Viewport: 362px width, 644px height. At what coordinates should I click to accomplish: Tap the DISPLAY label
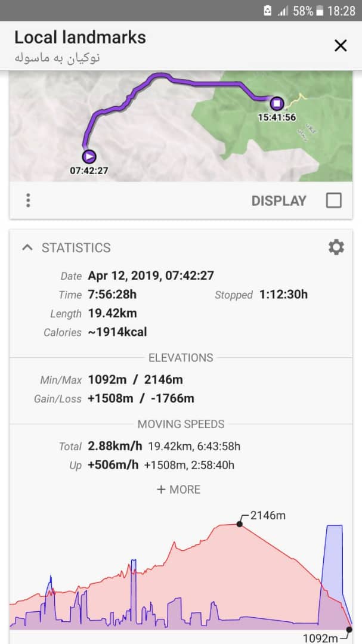279,201
